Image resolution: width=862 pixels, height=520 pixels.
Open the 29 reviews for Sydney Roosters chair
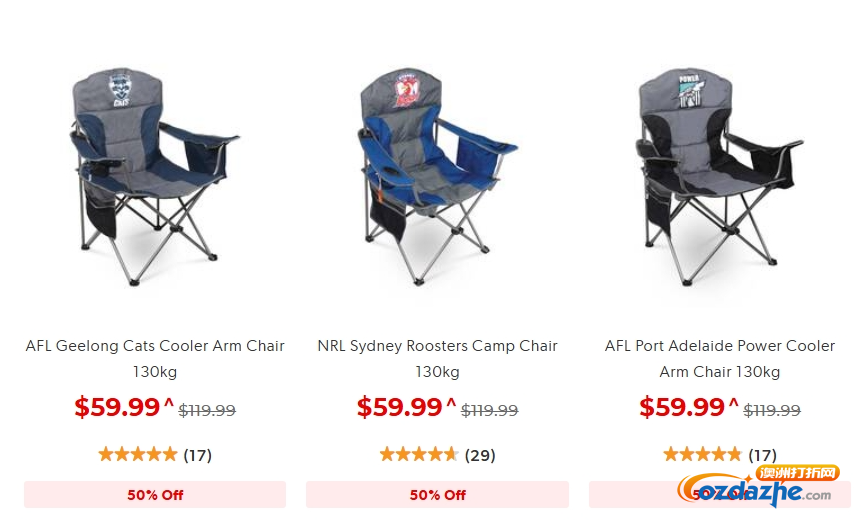tap(480, 455)
